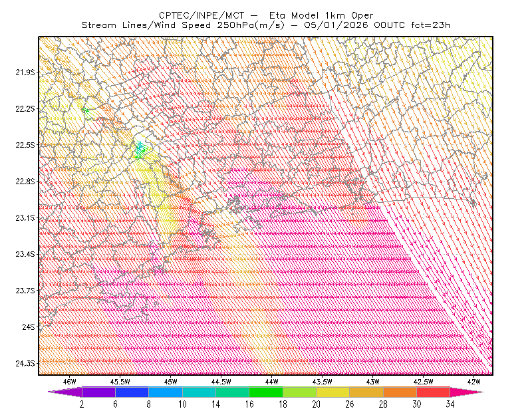The width and height of the screenshot is (532, 411).
Task: Click the legend value '20'
Action: [317, 404]
